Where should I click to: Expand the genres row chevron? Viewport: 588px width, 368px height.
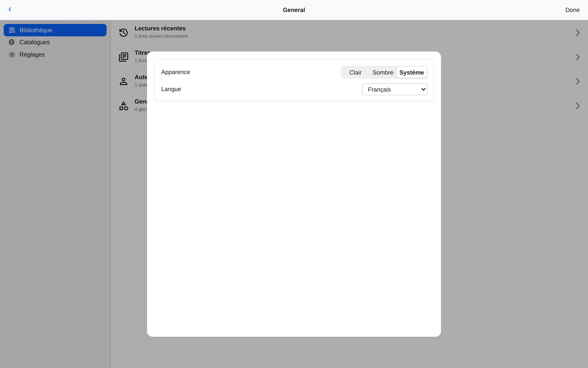pos(578,106)
